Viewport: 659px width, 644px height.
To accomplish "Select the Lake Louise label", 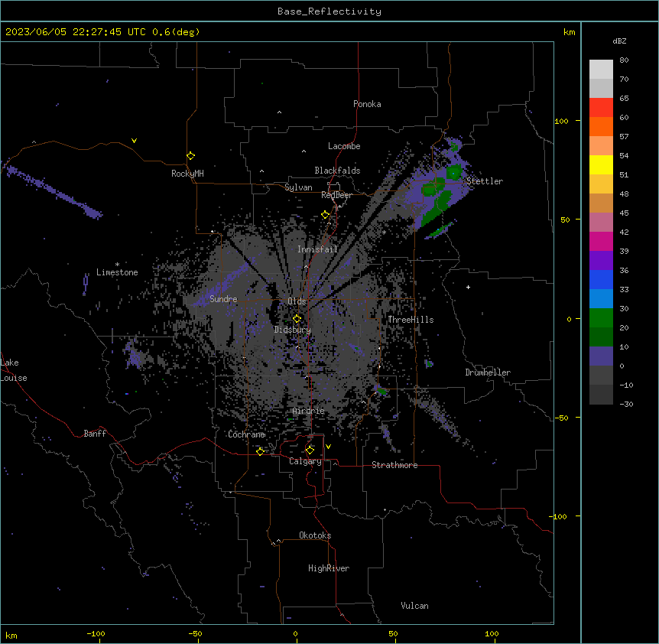I will tap(14, 370).
